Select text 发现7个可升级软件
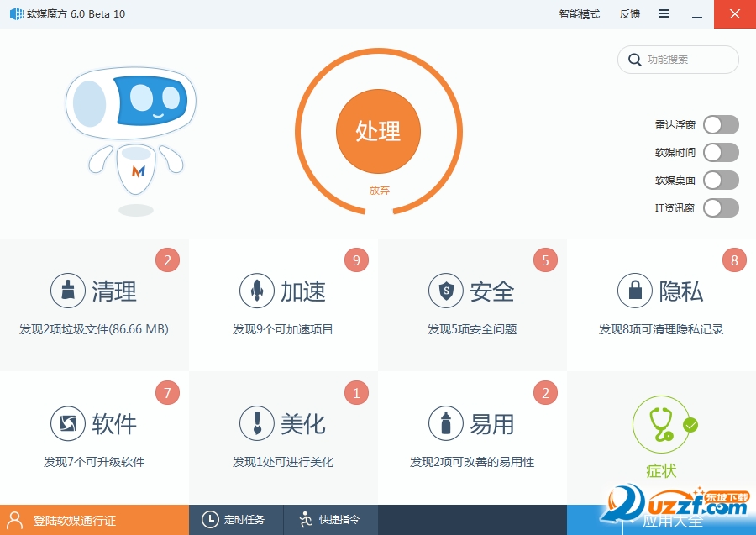 (94, 462)
